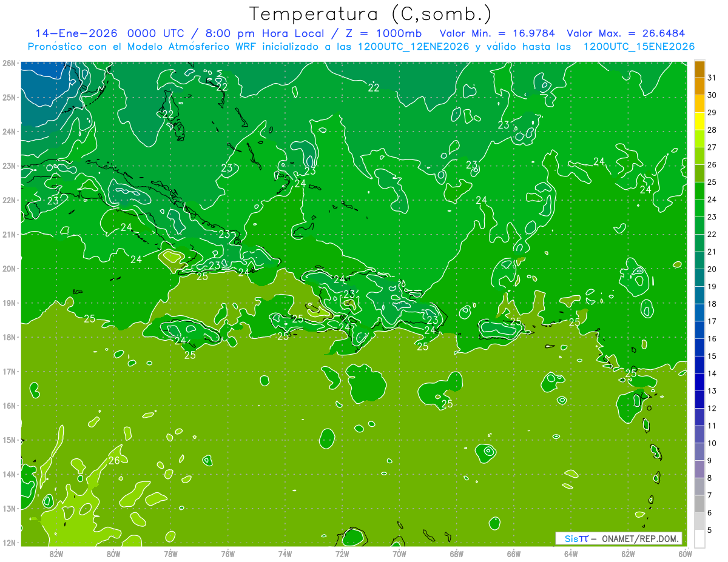Pick the color band between 30 and 31
Screen dimensions: 728x562
(x=699, y=86)
